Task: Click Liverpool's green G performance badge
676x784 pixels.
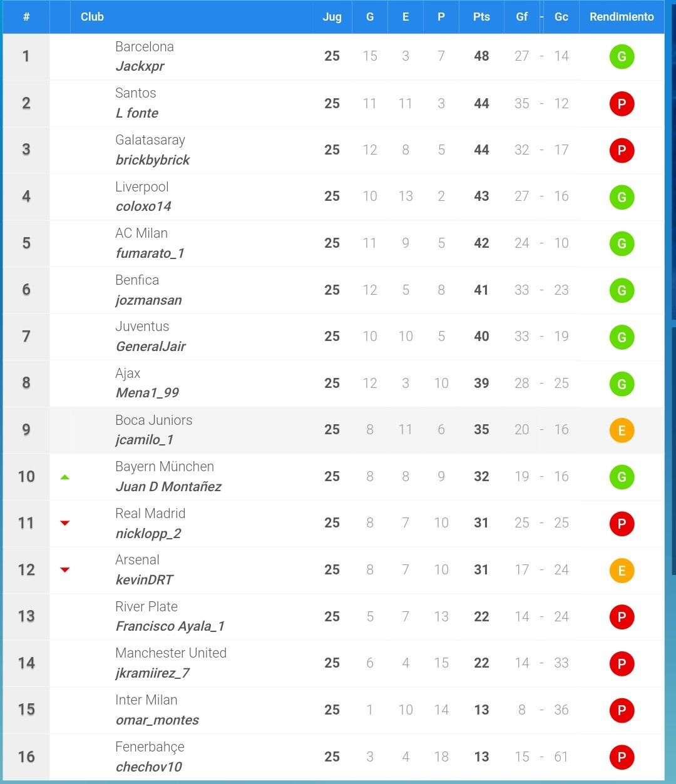Action: pyautogui.click(x=622, y=197)
